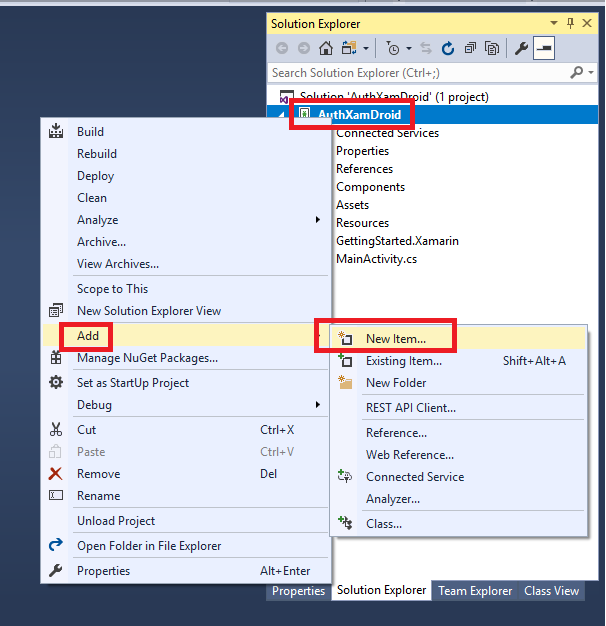606x626 pixels.
Task: Select the Components node
Action: (370, 187)
